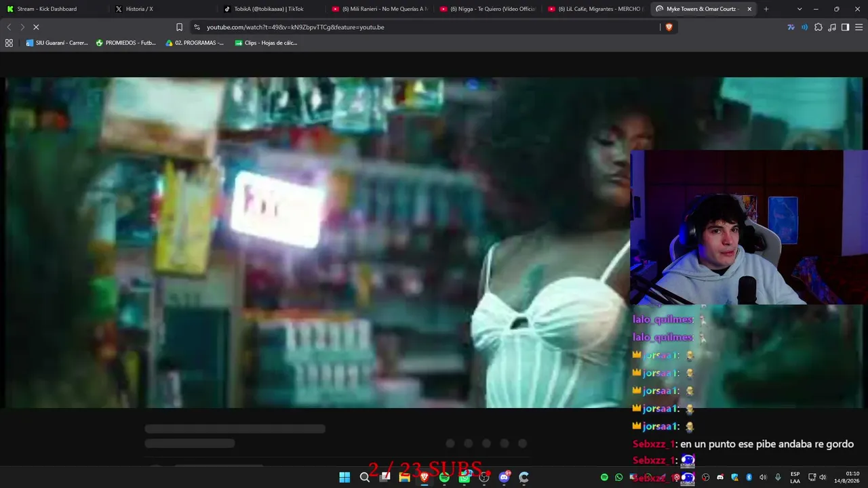
Task: Stop loading the current page
Action: (36, 27)
